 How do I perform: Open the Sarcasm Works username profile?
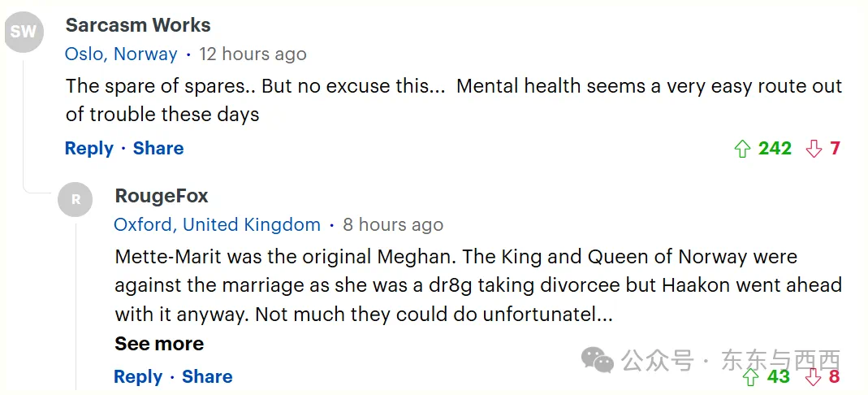(138, 25)
